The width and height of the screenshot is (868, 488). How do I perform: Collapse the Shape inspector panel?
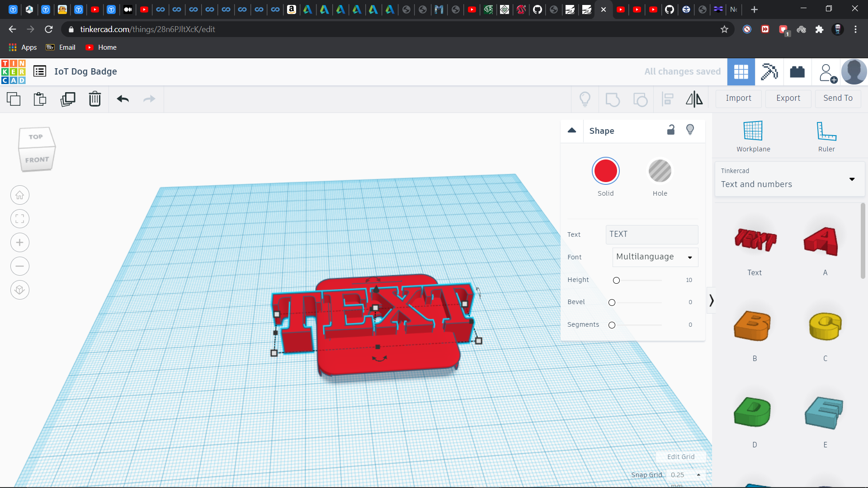(x=572, y=131)
